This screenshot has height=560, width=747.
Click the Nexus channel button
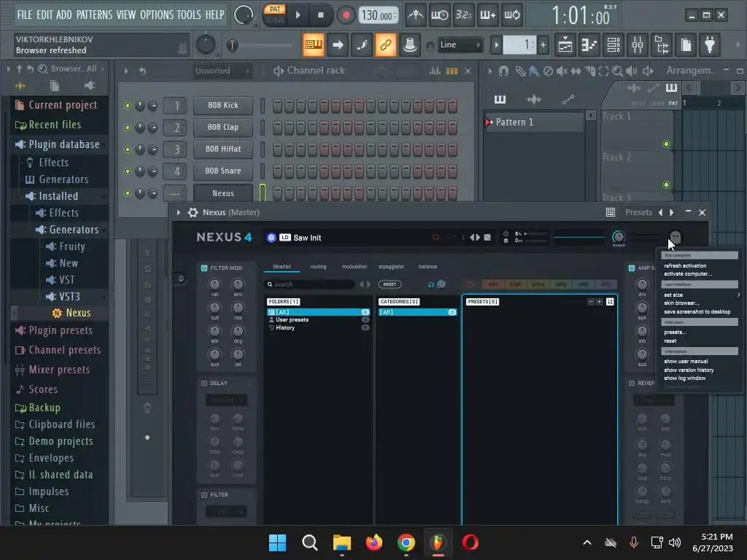pos(223,193)
